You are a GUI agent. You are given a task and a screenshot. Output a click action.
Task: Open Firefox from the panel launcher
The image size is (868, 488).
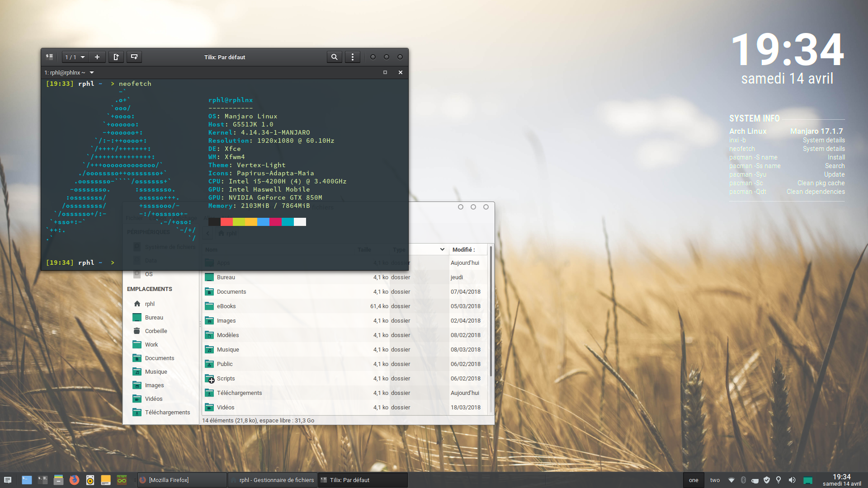coord(74,480)
